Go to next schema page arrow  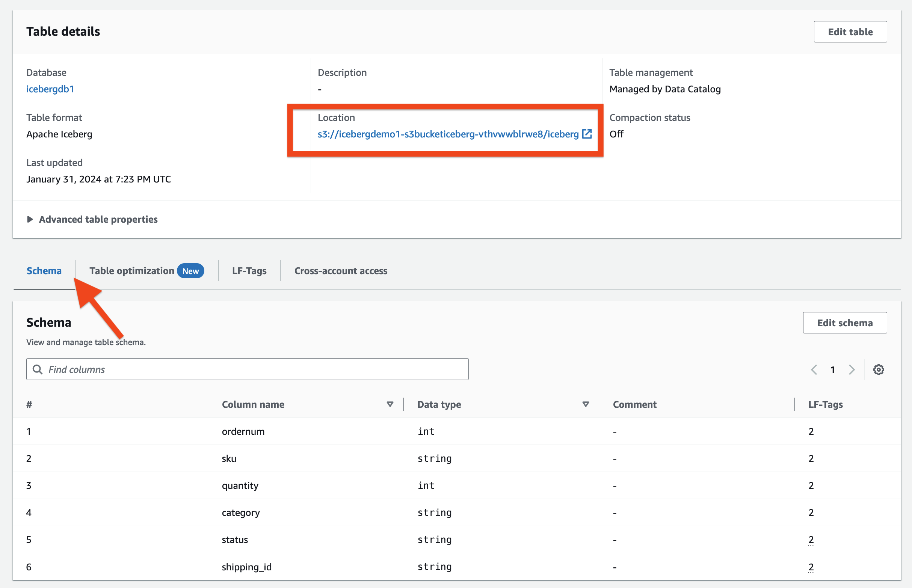pyautogui.click(x=852, y=369)
